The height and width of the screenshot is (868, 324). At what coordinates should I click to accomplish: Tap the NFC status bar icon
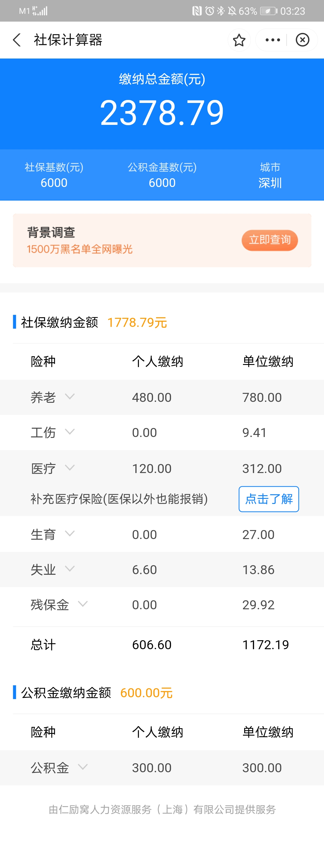197,11
